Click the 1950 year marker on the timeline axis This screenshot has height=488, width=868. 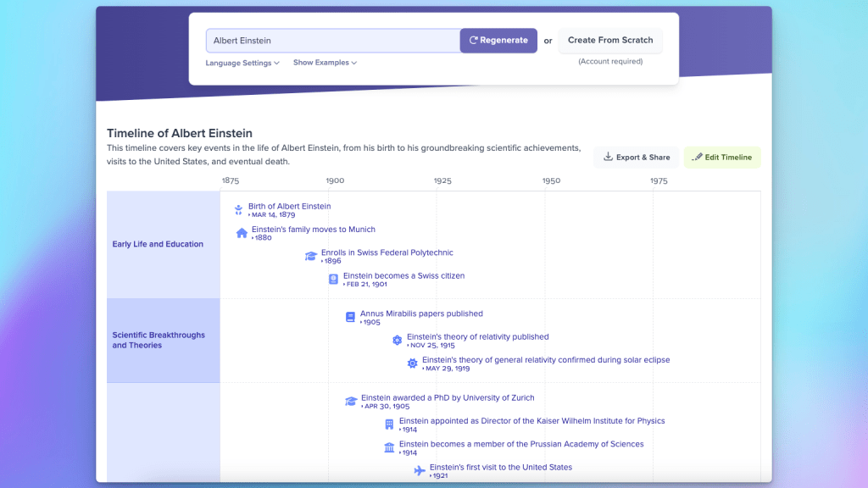tap(551, 180)
